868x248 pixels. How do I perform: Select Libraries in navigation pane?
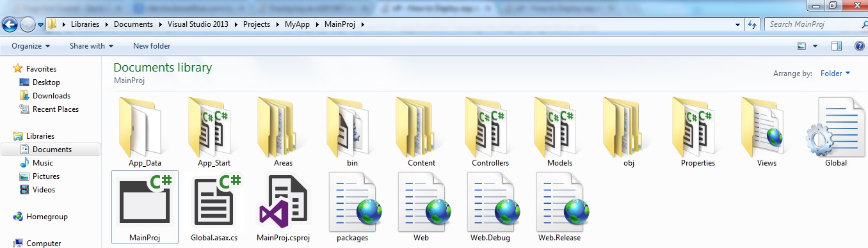(x=40, y=136)
